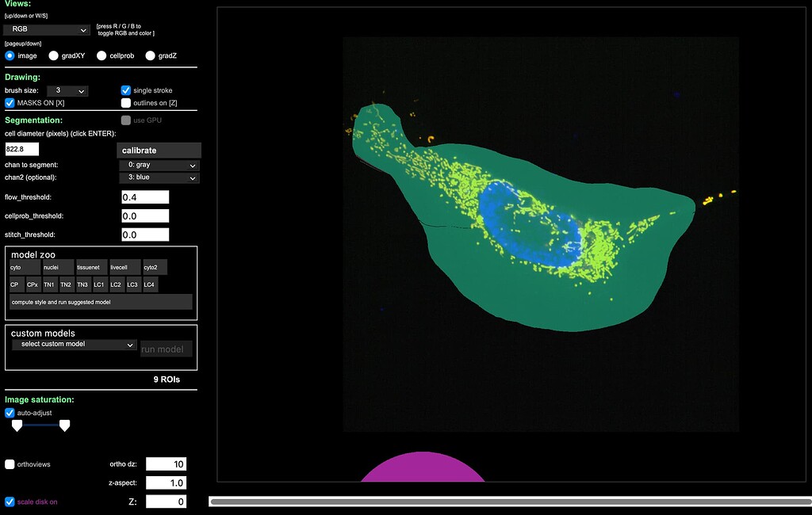The width and height of the screenshot is (812, 515).
Task: Select the cellprob view
Action: point(101,55)
